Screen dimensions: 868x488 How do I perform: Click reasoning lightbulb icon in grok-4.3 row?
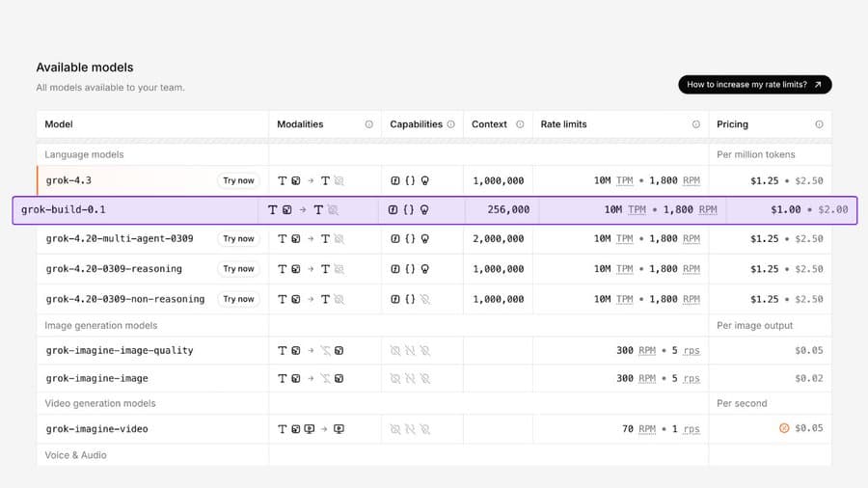(x=424, y=181)
